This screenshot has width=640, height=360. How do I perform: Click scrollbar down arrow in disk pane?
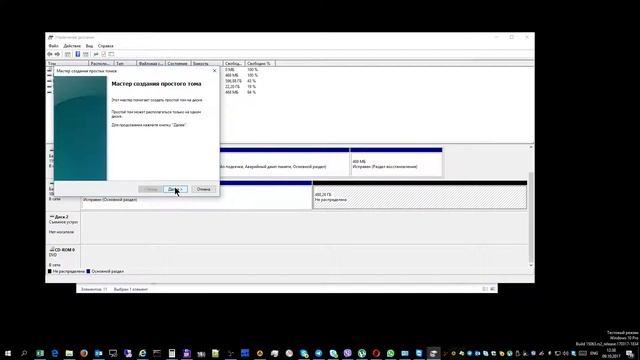coord(531,265)
